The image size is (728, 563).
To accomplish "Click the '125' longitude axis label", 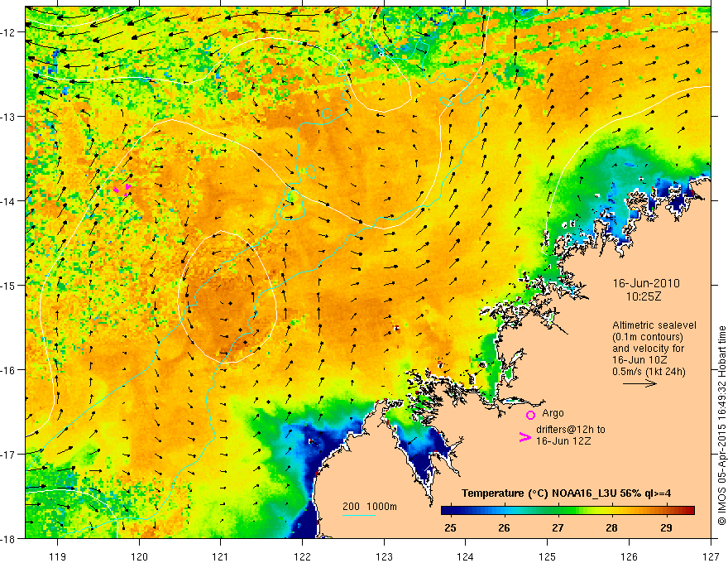I will click(x=548, y=556).
